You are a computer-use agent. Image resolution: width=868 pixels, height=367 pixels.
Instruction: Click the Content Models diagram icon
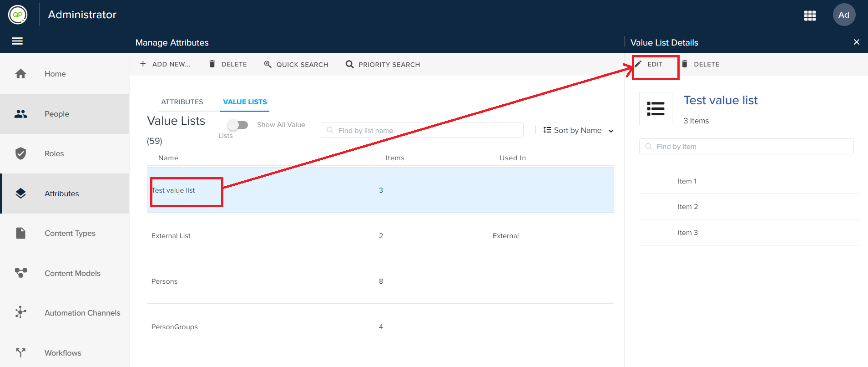(20, 273)
